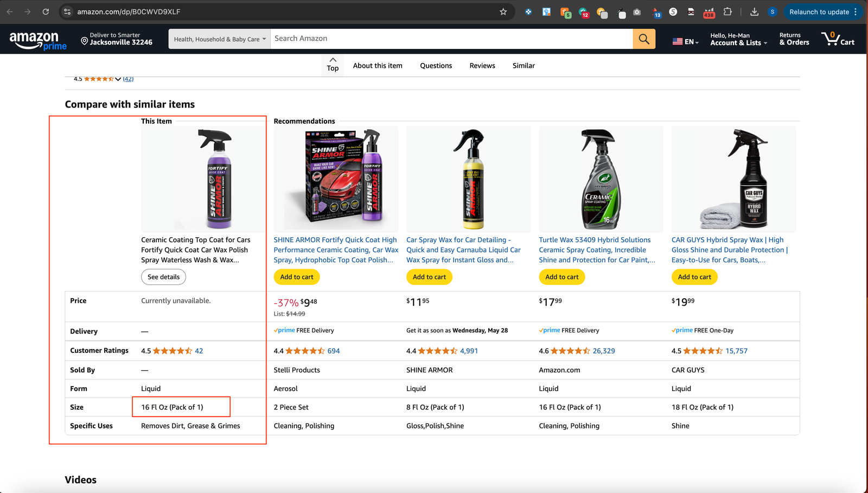
Task: Click 694 ratings count link
Action: pos(334,351)
